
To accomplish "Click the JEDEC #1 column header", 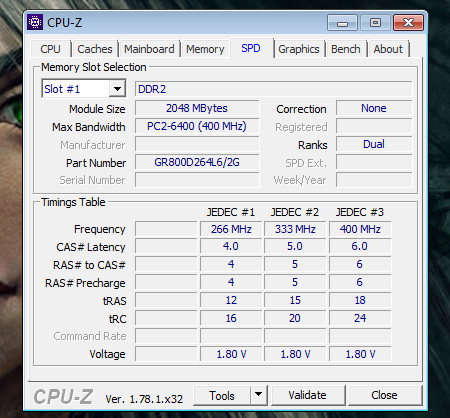I will point(231,212).
